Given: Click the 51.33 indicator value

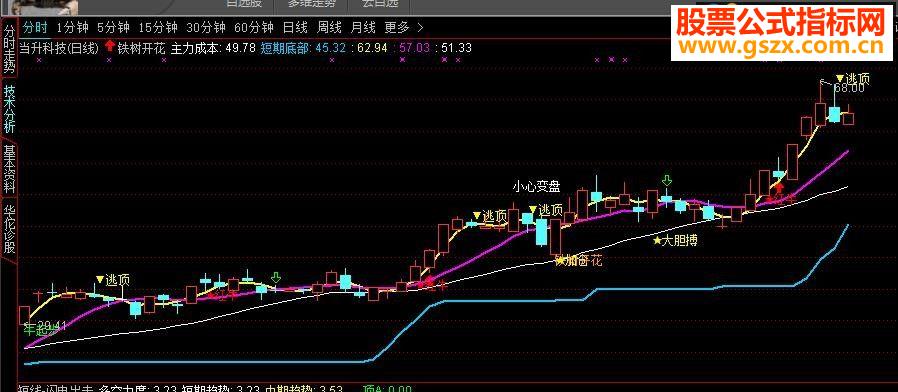Looking at the screenshot, I should (456, 48).
